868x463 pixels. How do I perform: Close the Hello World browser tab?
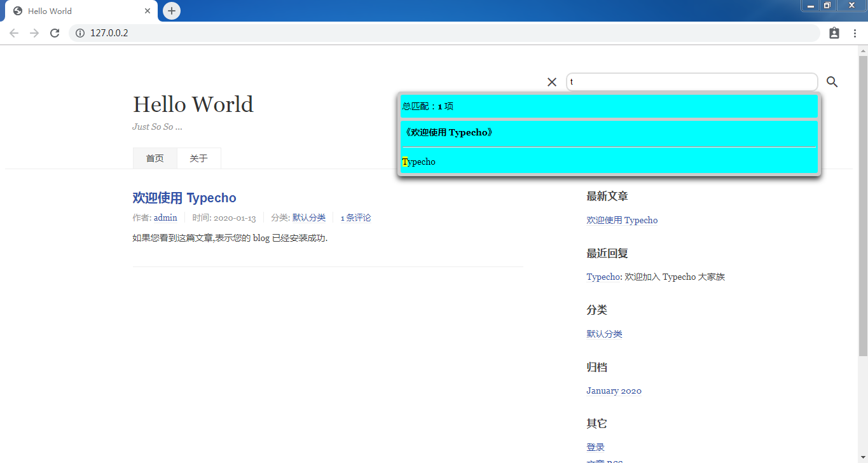pos(148,11)
